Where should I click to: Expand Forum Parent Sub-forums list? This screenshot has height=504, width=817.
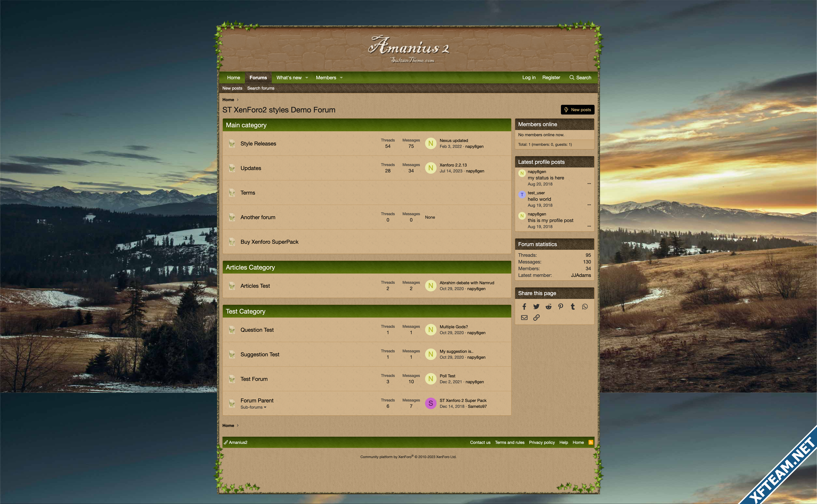(253, 407)
